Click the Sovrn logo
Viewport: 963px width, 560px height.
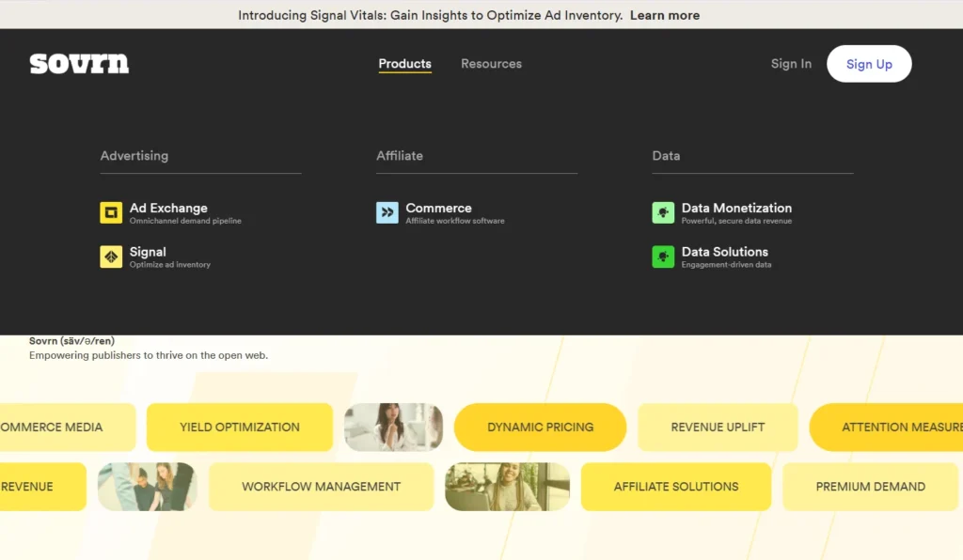click(x=79, y=64)
